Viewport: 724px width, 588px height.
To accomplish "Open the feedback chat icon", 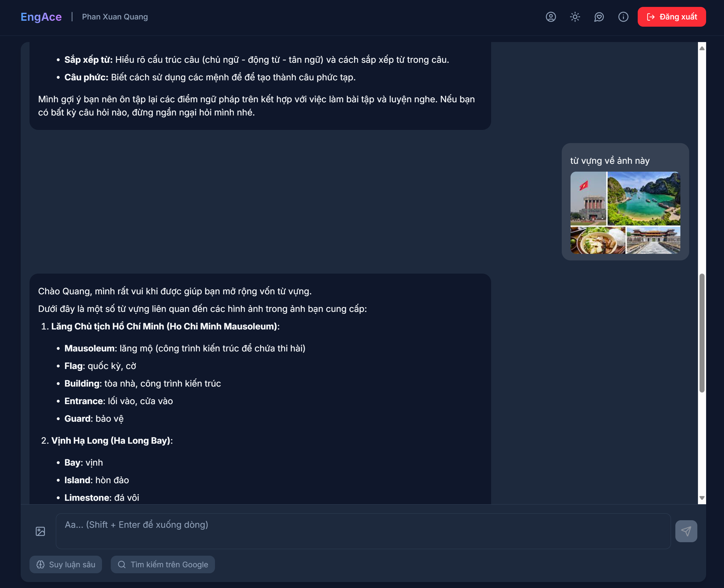I will 599,17.
